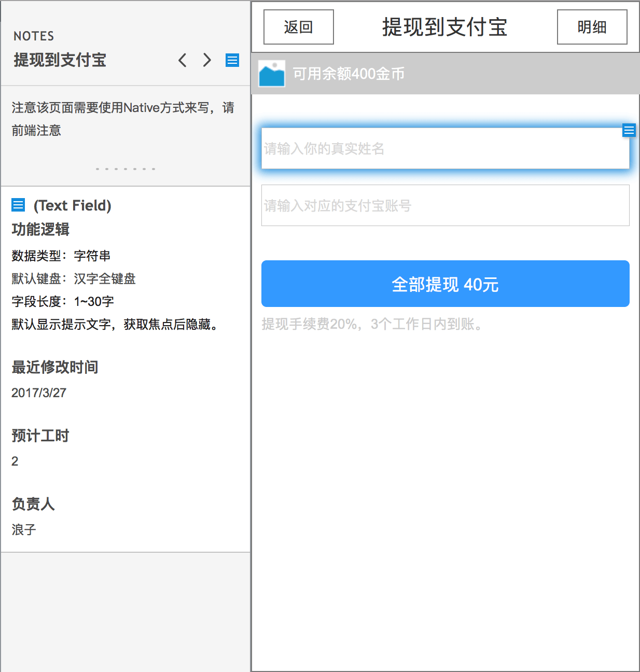The image size is (640, 672).
Task: Select the 提现到支付宝 page name in the notes panel
Action: (x=60, y=60)
